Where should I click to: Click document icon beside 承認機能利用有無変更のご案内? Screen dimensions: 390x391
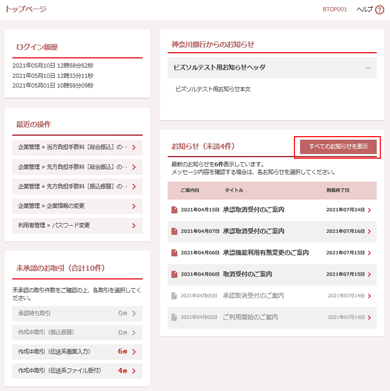[x=174, y=253]
